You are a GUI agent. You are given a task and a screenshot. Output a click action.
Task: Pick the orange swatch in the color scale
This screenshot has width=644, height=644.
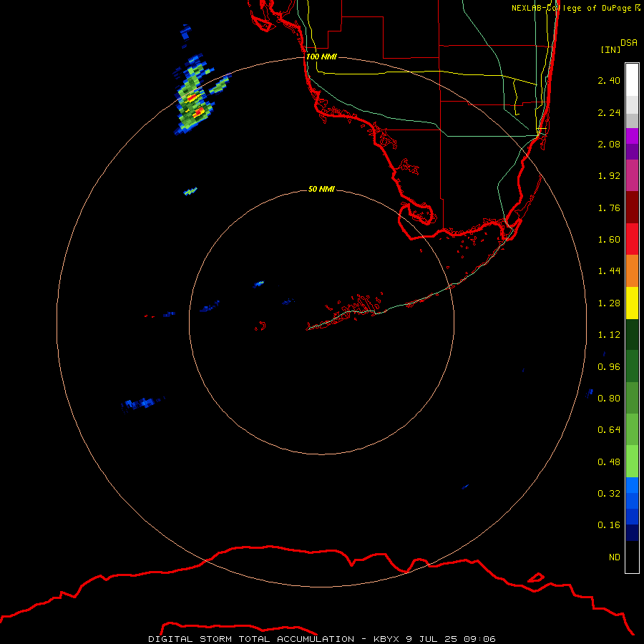(632, 271)
